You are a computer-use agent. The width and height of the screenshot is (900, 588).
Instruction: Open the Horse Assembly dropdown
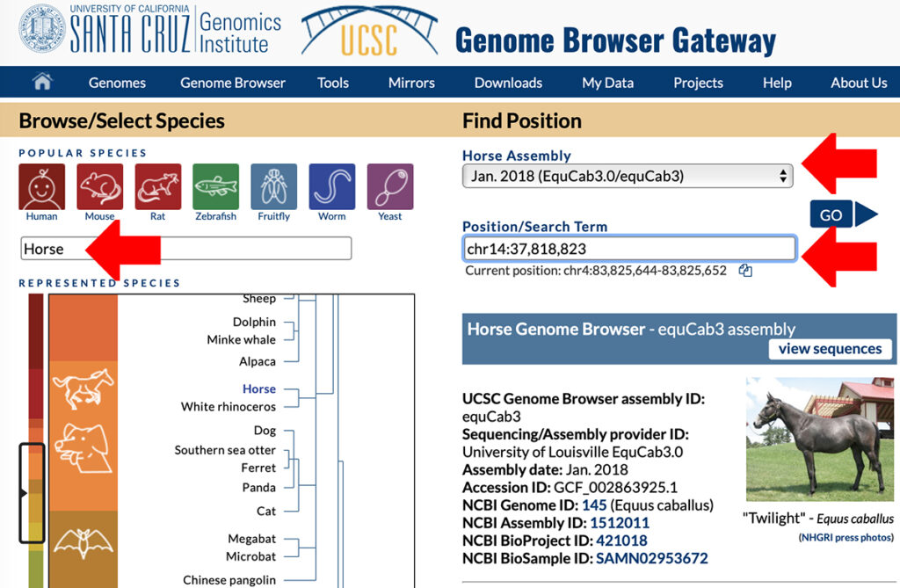tap(628, 176)
